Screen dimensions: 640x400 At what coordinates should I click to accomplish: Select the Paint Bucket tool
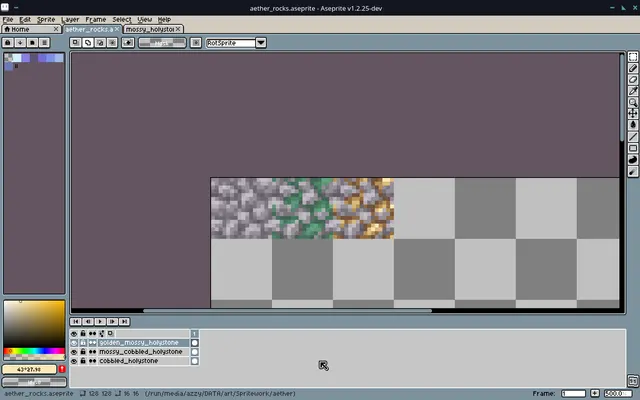633,125
